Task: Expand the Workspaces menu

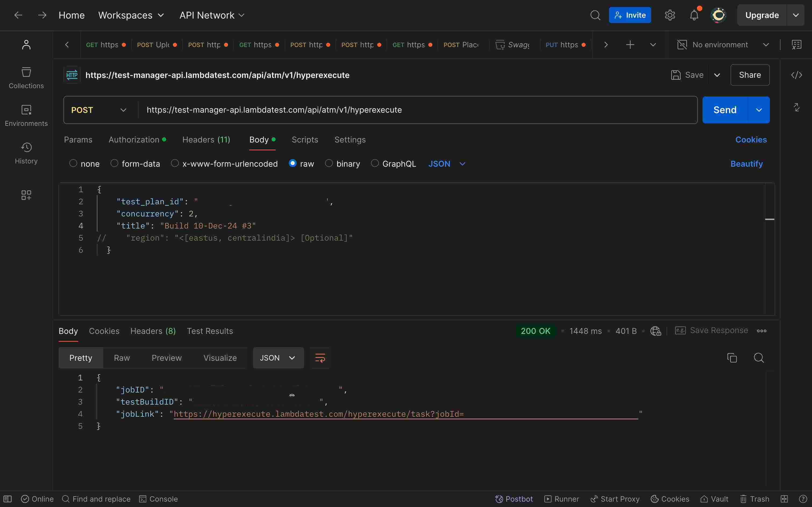Action: [x=131, y=15]
